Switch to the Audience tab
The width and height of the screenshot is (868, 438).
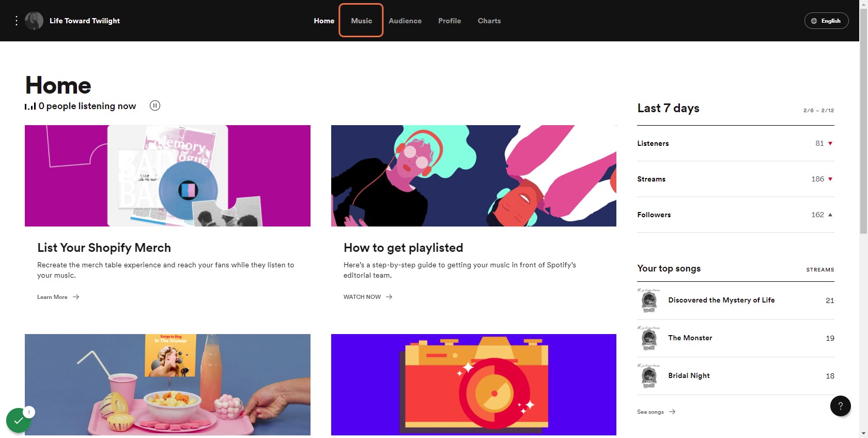click(x=405, y=21)
